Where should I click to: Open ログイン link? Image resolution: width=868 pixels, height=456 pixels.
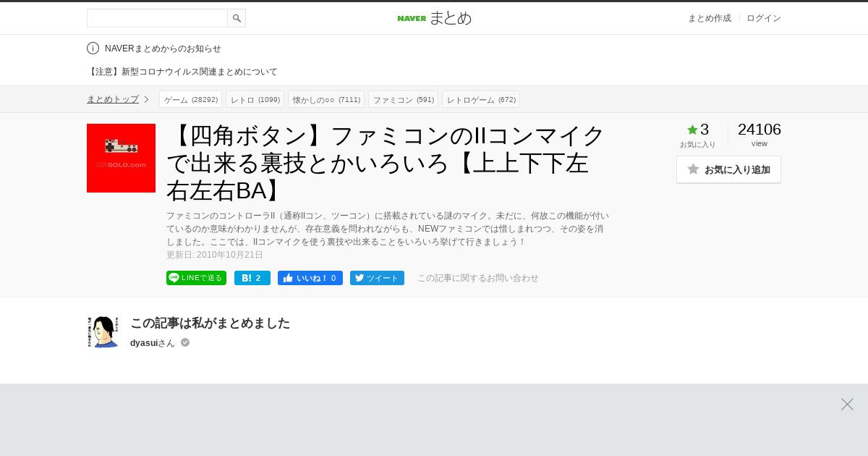764,18
